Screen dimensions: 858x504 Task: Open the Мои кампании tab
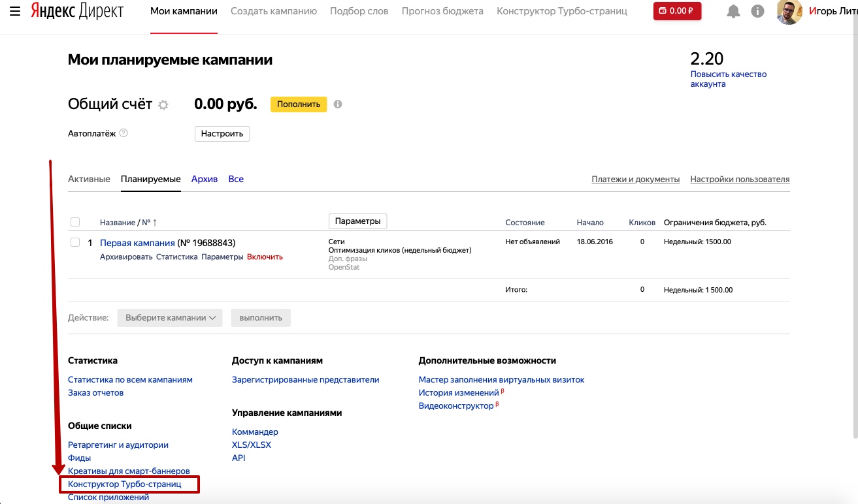(184, 11)
